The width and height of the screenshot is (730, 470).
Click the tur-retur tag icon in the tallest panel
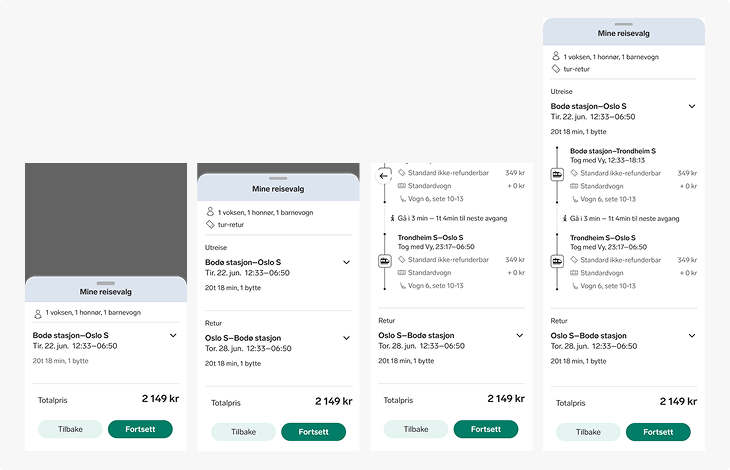555,68
